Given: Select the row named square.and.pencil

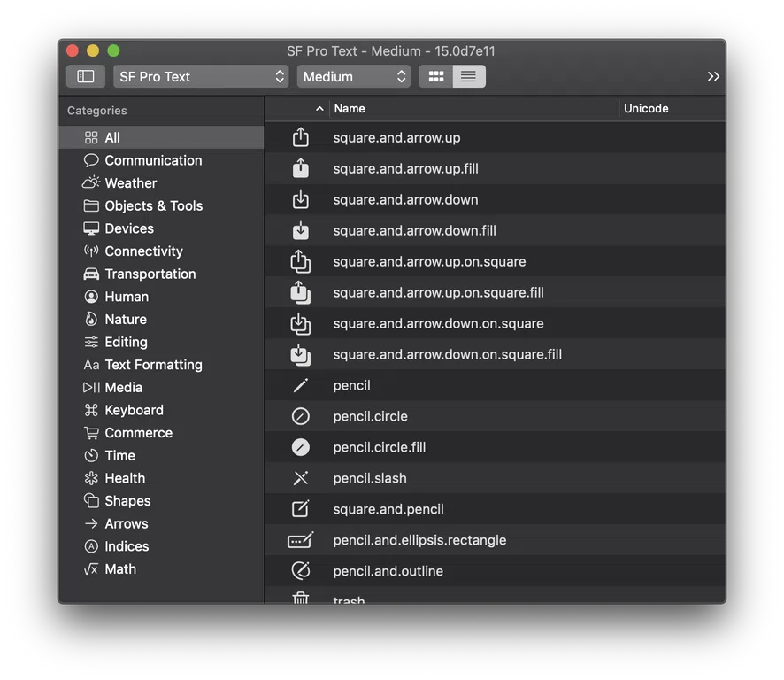Looking at the screenshot, I should [x=495, y=509].
